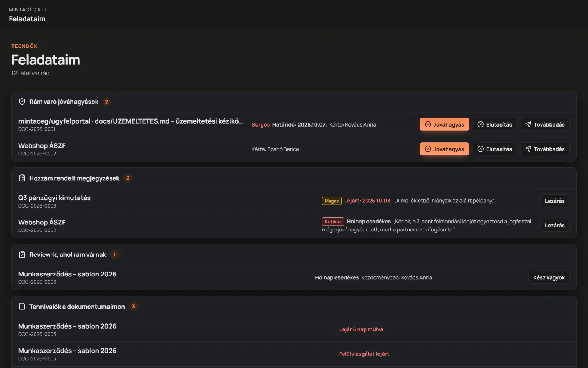Reject DOC-2026-0001 with Elutasítás
The image size is (588, 368).
[495, 124]
